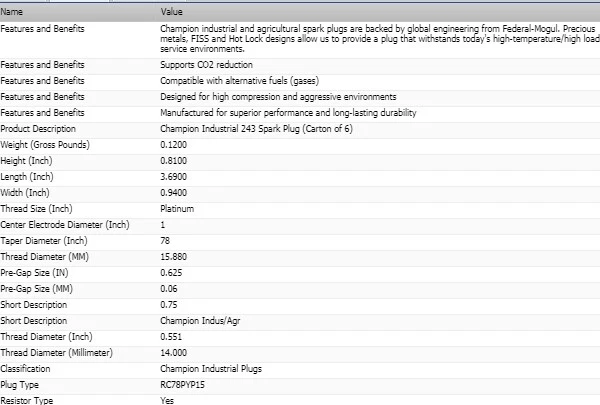Select the 0.625 value
Screen dimensions: 600x405
171,273
